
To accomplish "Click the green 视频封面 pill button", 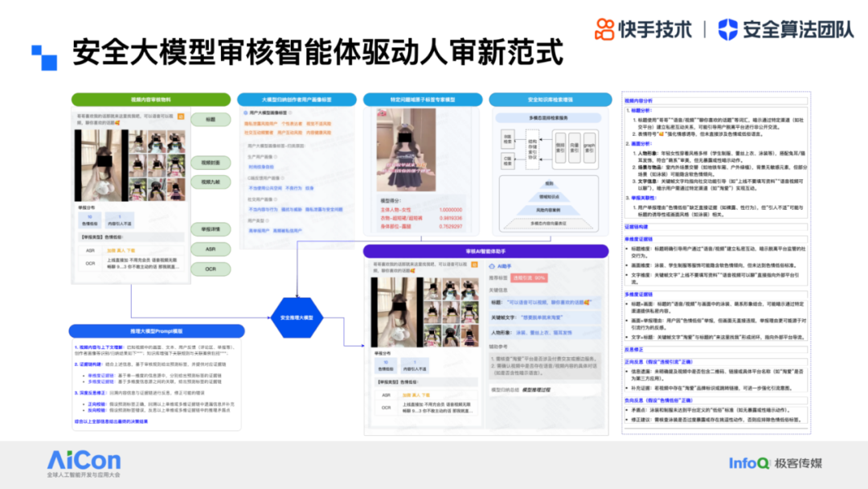I will click(211, 162).
